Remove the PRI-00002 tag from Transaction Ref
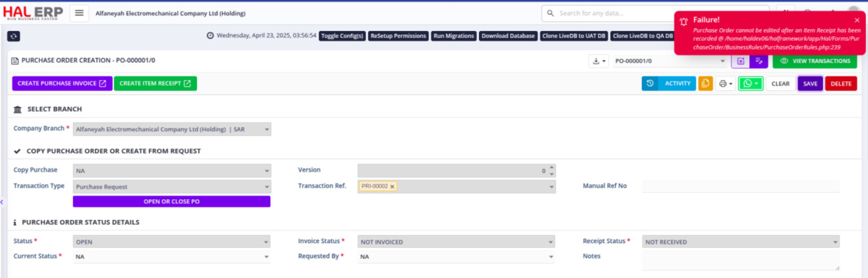 click(x=392, y=186)
